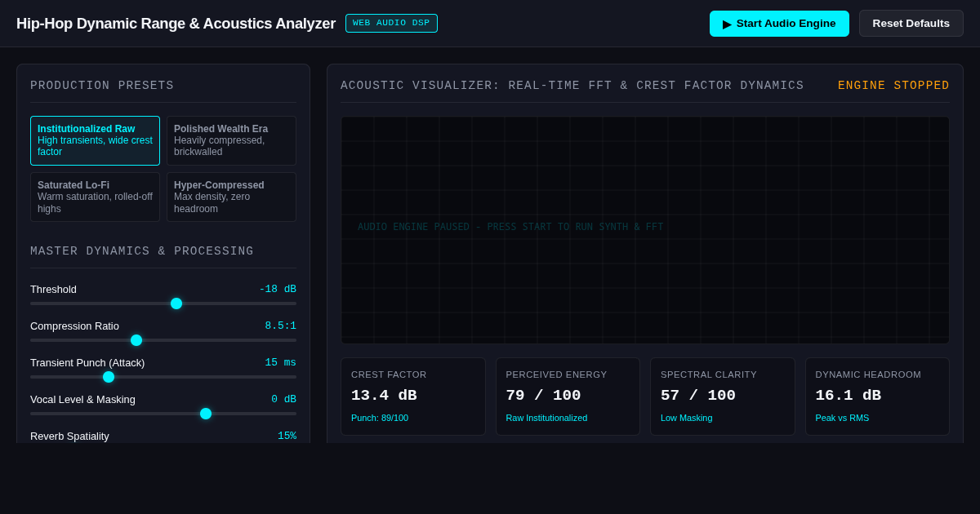The width and height of the screenshot is (980, 514).
Task: Click the Start Audio Engine button
Action: [779, 24]
